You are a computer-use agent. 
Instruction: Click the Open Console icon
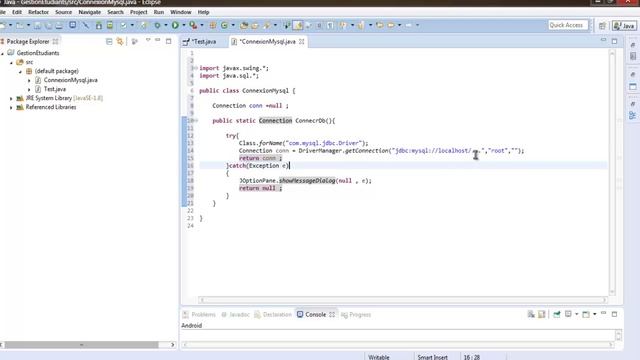[586, 314]
